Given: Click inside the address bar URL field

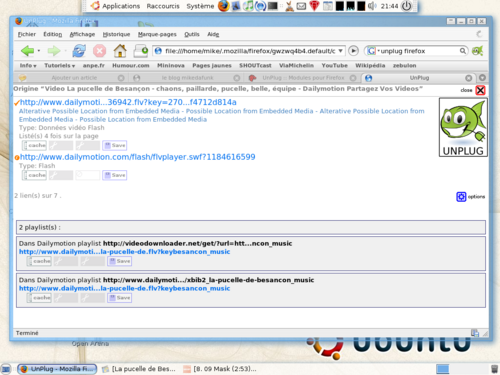Looking at the screenshot, I should pyautogui.click(x=250, y=51).
